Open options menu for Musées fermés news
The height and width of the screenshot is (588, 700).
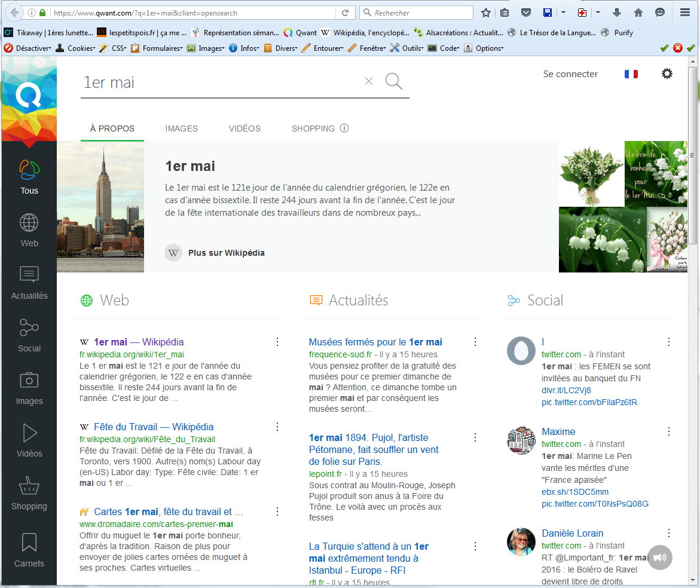[475, 342]
